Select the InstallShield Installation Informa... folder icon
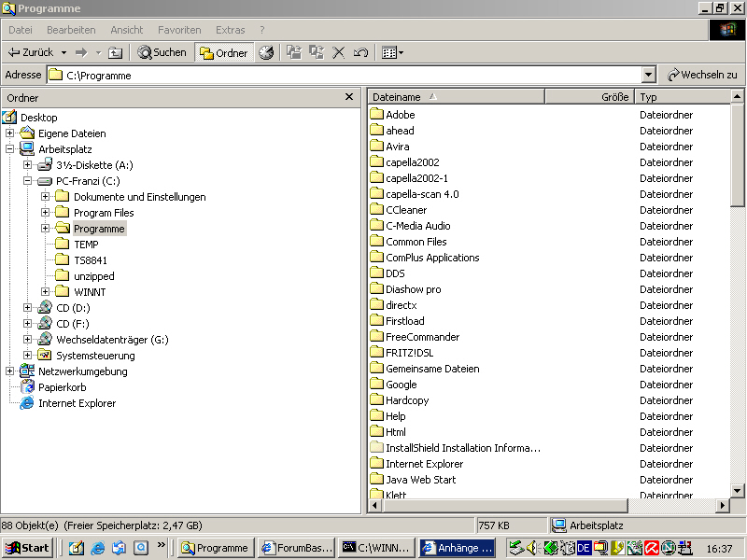747x560 pixels. pos(376,447)
